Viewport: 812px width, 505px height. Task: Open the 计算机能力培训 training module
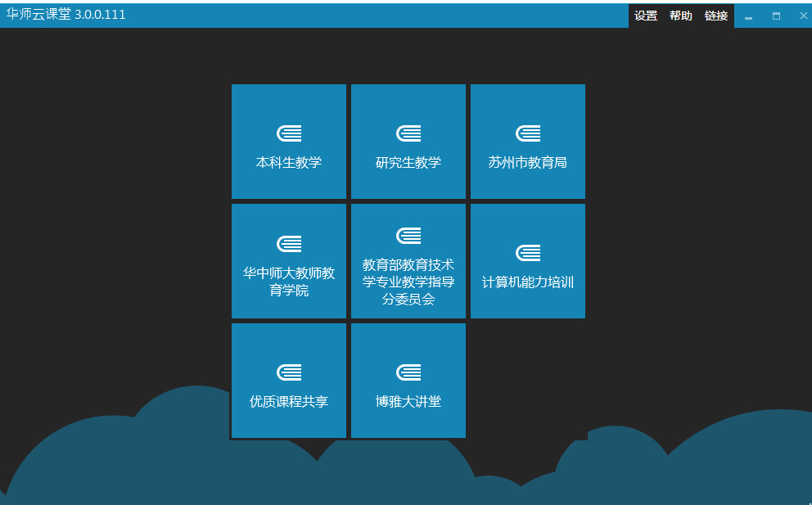pyautogui.click(x=527, y=261)
